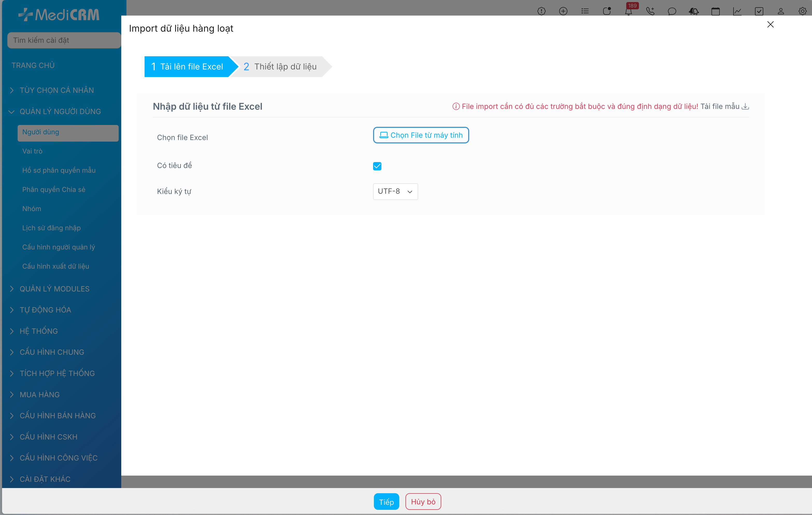Open the UTF-8 character type dropdown
Image resolution: width=812 pixels, height=515 pixels.
pos(395,191)
